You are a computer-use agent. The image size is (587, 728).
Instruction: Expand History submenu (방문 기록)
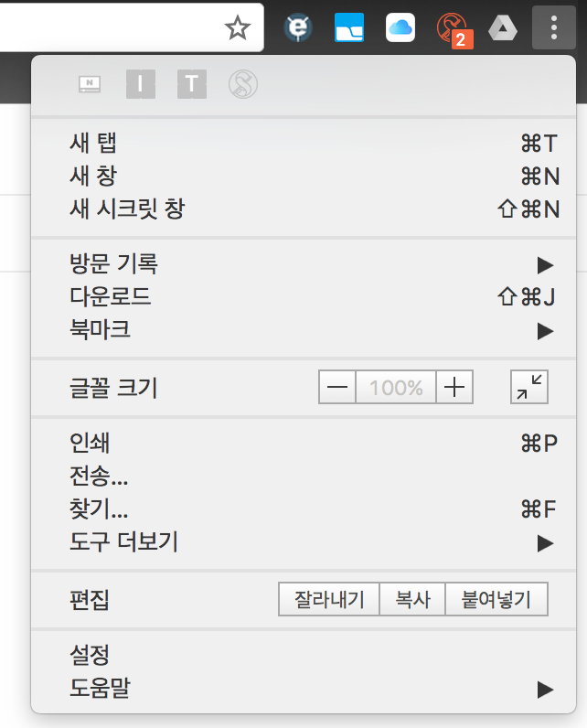(304, 263)
